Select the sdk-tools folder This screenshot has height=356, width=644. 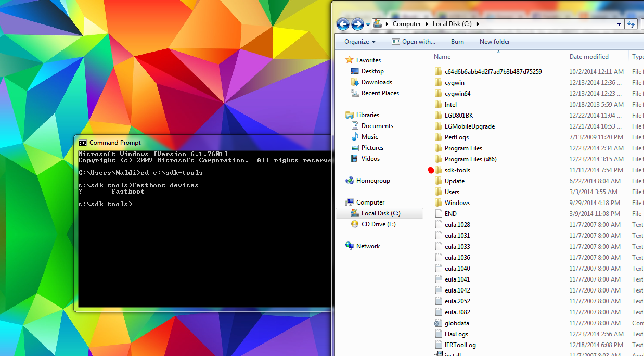point(457,170)
